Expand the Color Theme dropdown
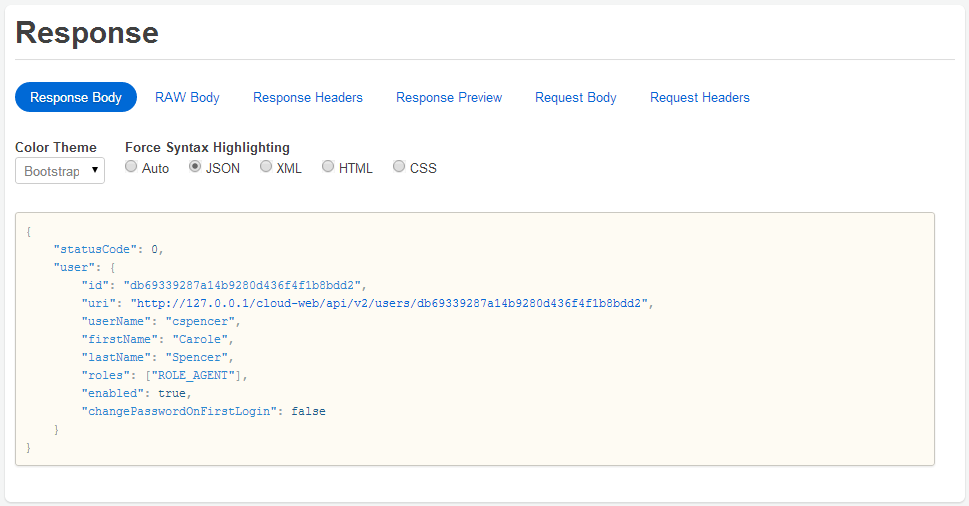This screenshot has width=969, height=506. tap(60, 171)
